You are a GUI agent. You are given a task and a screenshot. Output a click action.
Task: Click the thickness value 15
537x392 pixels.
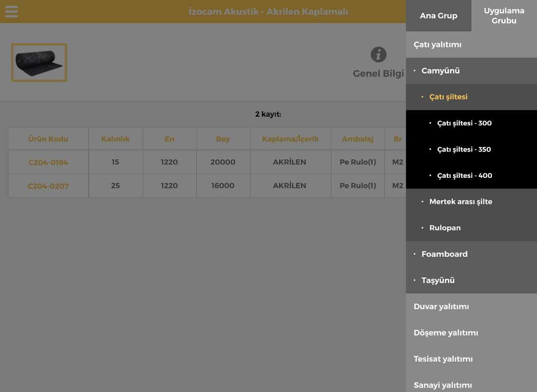click(115, 162)
